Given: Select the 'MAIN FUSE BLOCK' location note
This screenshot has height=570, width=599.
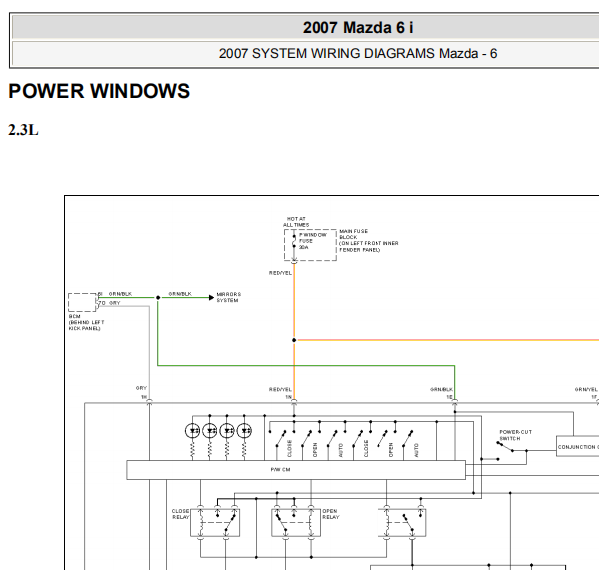Looking at the screenshot, I should click(x=369, y=240).
